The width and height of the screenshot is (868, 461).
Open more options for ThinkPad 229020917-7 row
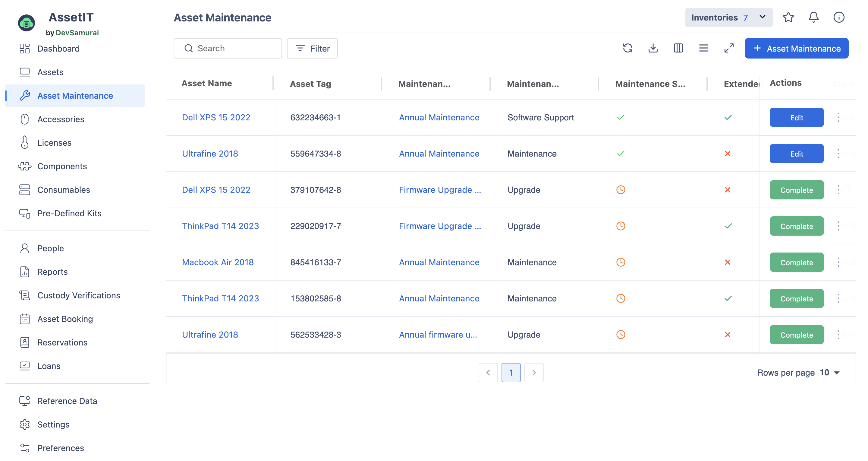(838, 226)
